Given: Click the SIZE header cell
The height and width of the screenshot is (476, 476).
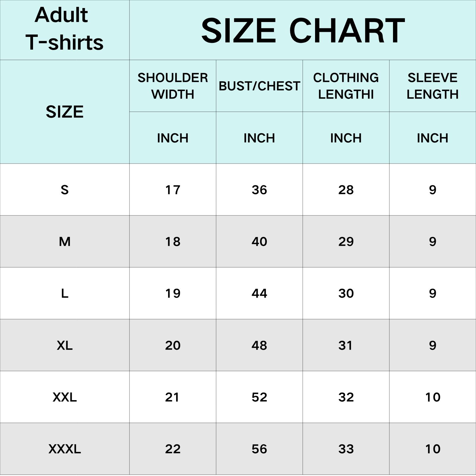Looking at the screenshot, I should (x=65, y=112).
